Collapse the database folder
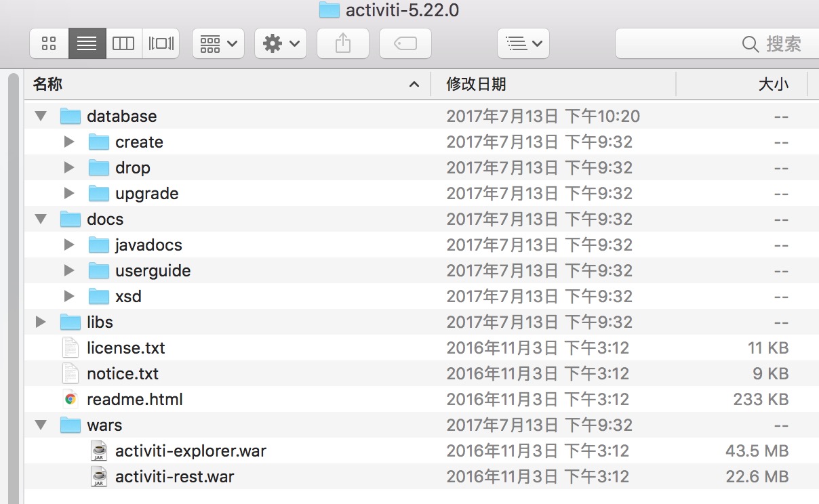819x504 pixels. (41, 117)
